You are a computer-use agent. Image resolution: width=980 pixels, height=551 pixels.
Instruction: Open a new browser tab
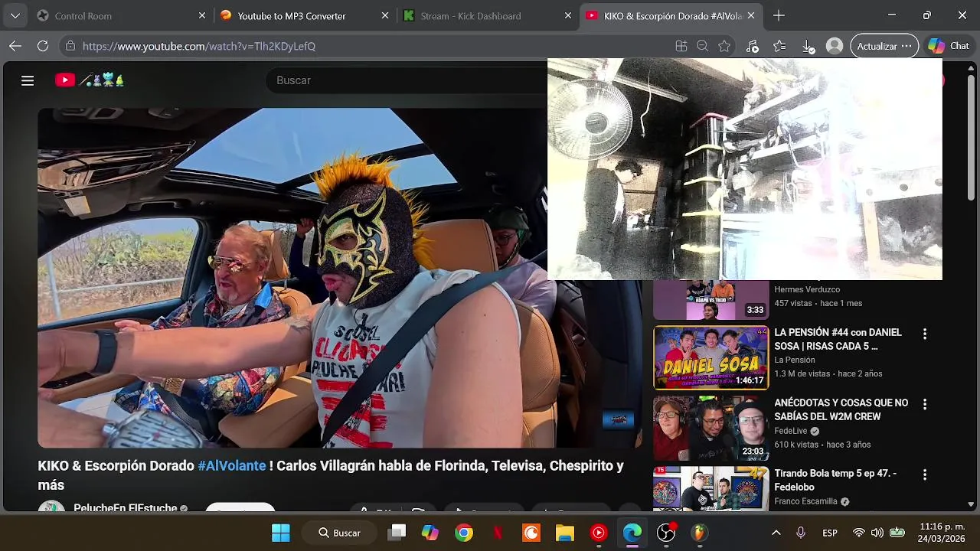(779, 15)
